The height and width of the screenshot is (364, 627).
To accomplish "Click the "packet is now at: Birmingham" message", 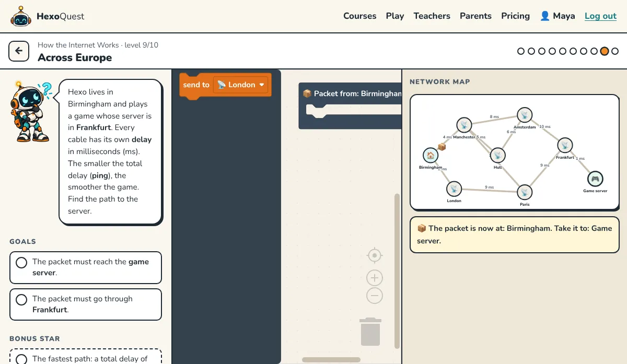I will [515, 234].
